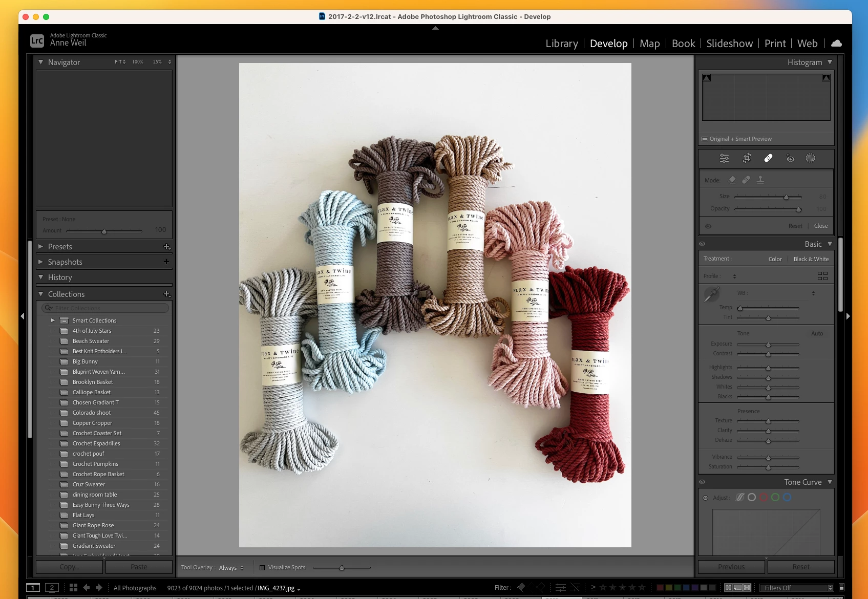
Task: Expand the Presets panel
Action: pyautogui.click(x=40, y=247)
